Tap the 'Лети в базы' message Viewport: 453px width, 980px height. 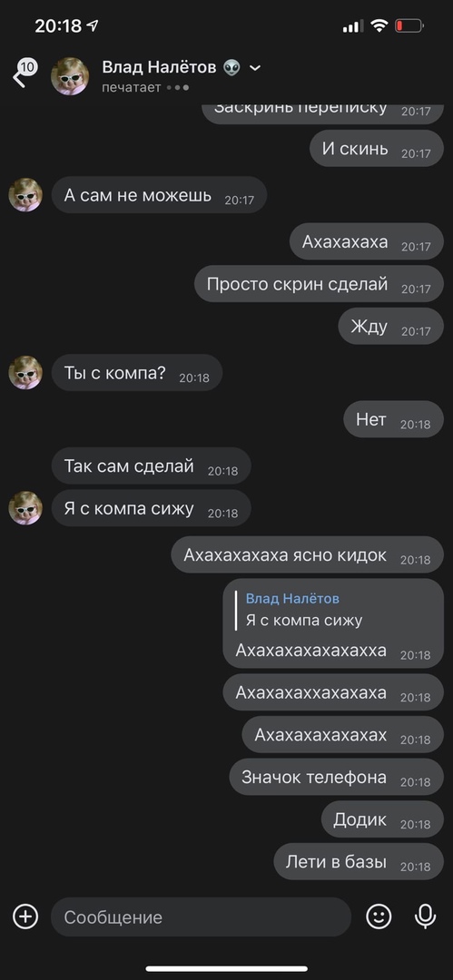[x=359, y=862]
